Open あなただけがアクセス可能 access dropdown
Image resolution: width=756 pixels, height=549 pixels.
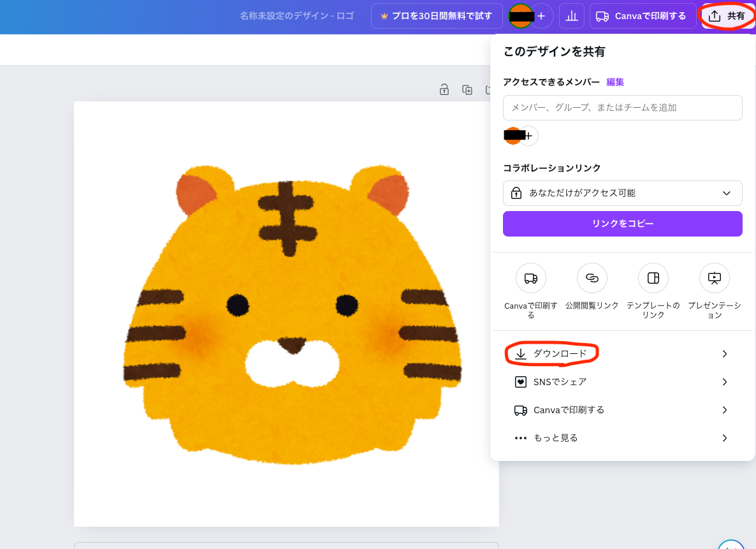click(x=622, y=193)
